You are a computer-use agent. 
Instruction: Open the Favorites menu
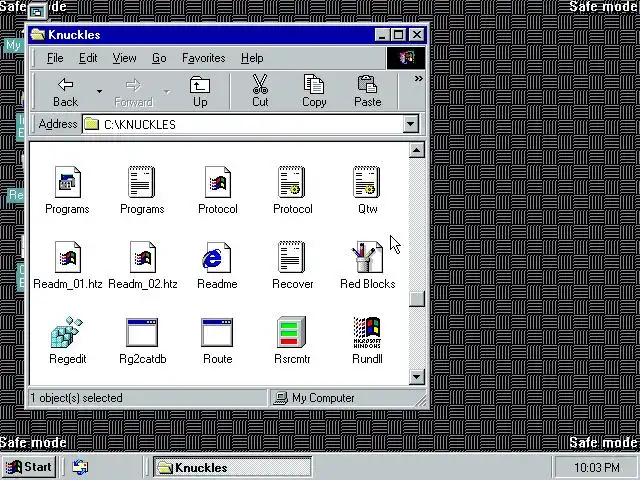tap(204, 58)
